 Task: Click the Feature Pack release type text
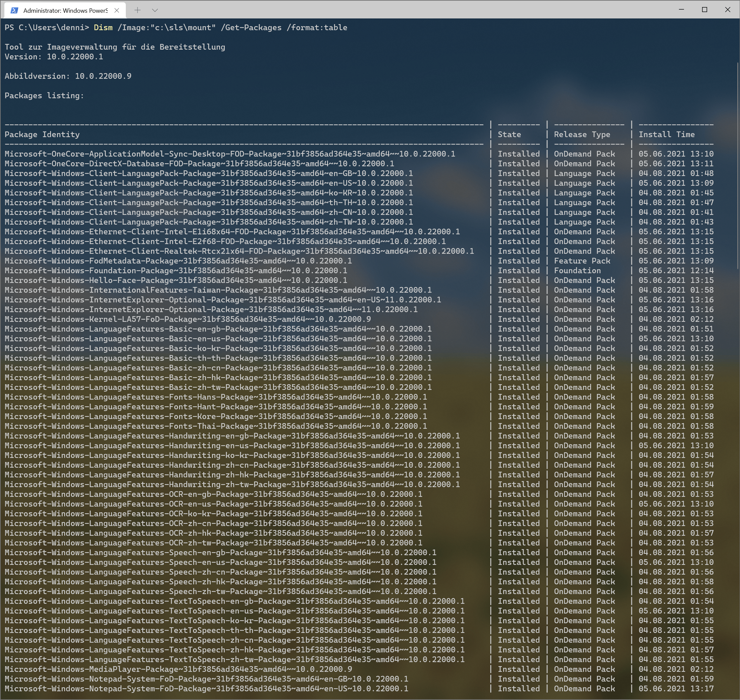[582, 261]
